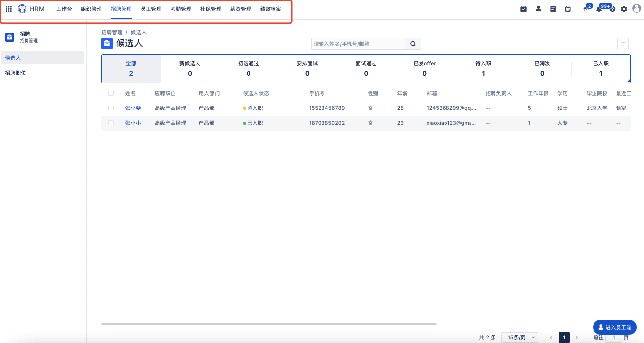Open the user avatar profile icon
644x343 pixels.
pyautogui.click(x=637, y=8)
